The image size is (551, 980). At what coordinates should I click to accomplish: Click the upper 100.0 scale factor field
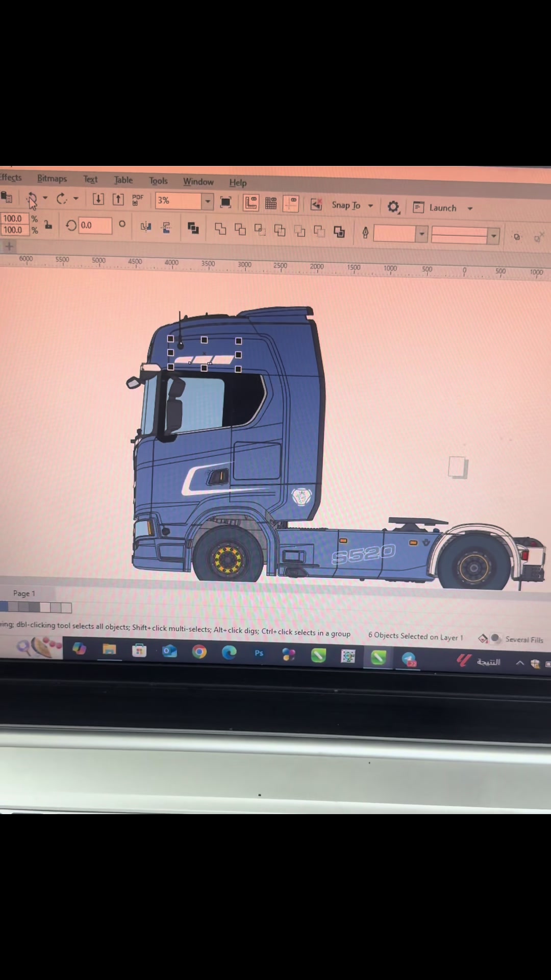click(13, 218)
